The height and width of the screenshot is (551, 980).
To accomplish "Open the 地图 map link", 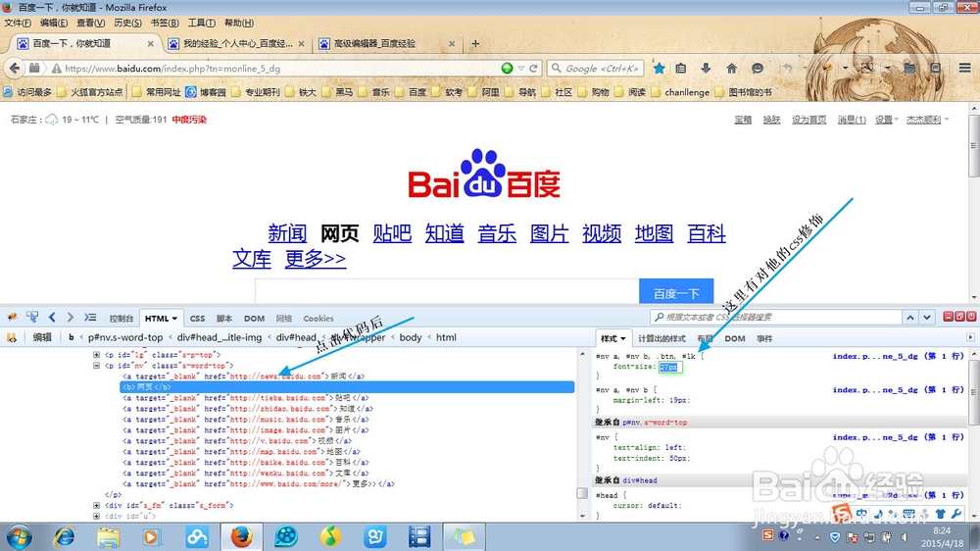I will (655, 233).
